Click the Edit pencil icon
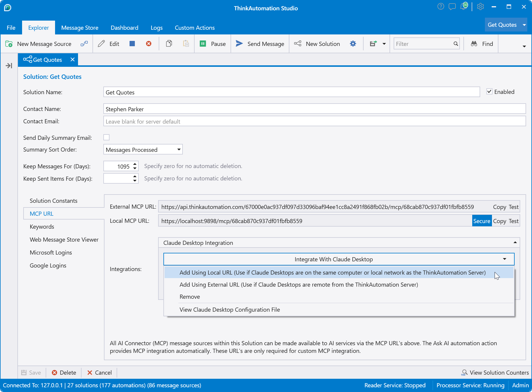This screenshot has width=532, height=392. pyautogui.click(x=101, y=44)
